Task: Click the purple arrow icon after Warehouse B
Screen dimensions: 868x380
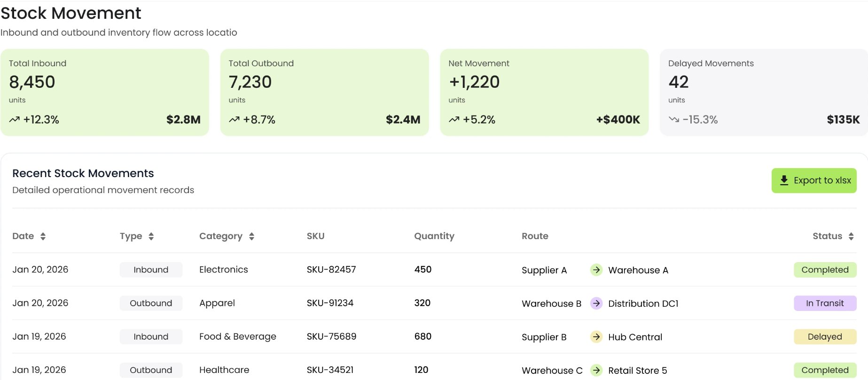Action: [x=596, y=303]
